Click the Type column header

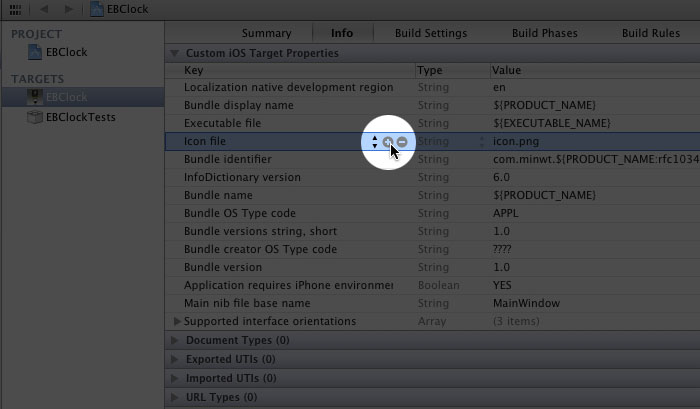429,70
